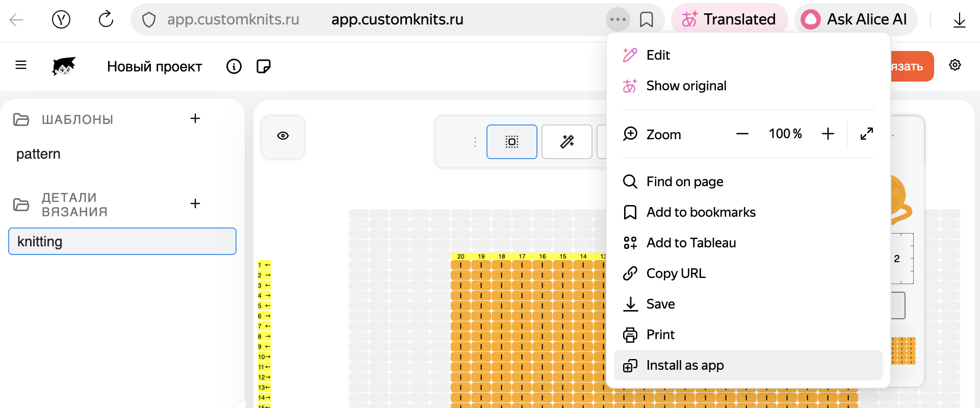Click the project info icon
Viewport: 980px width, 408px height.
coord(234,66)
